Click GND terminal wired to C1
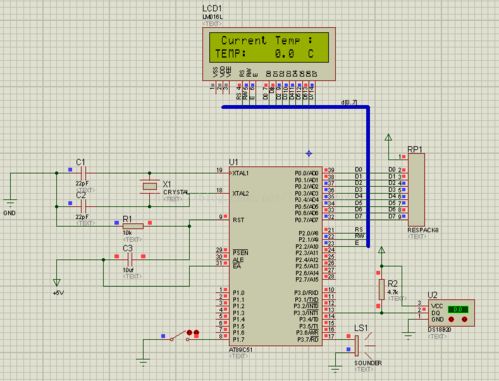The height and width of the screenshot is (381, 499). coord(10,203)
